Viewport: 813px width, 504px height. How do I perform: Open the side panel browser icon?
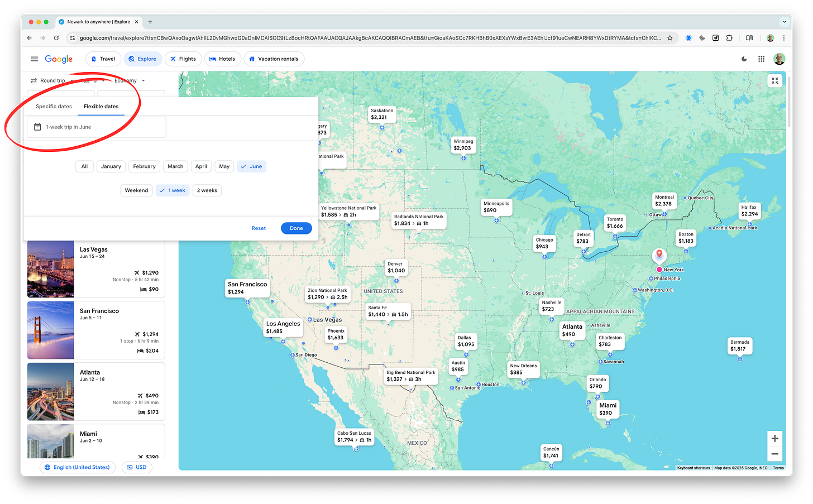(x=749, y=38)
